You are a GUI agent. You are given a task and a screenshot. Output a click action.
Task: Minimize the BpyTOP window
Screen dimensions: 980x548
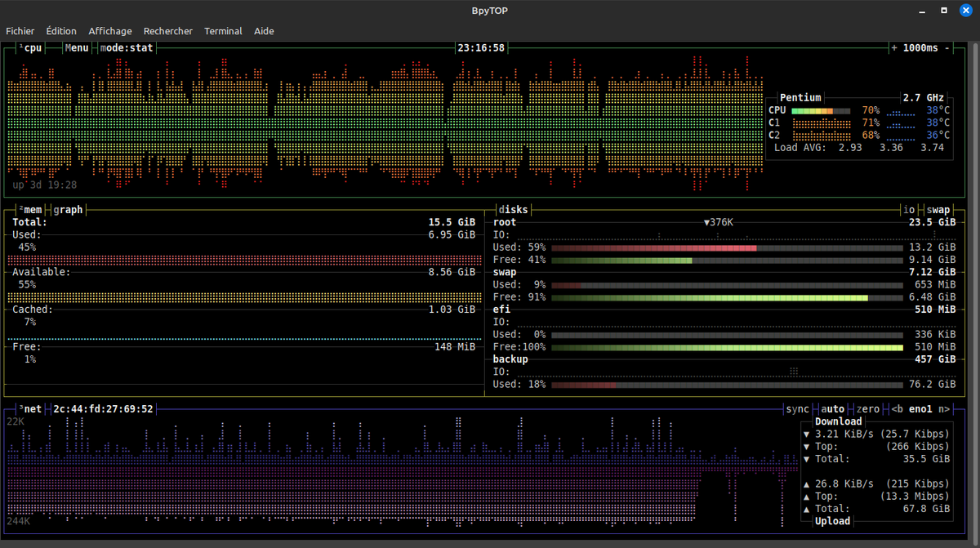922,11
